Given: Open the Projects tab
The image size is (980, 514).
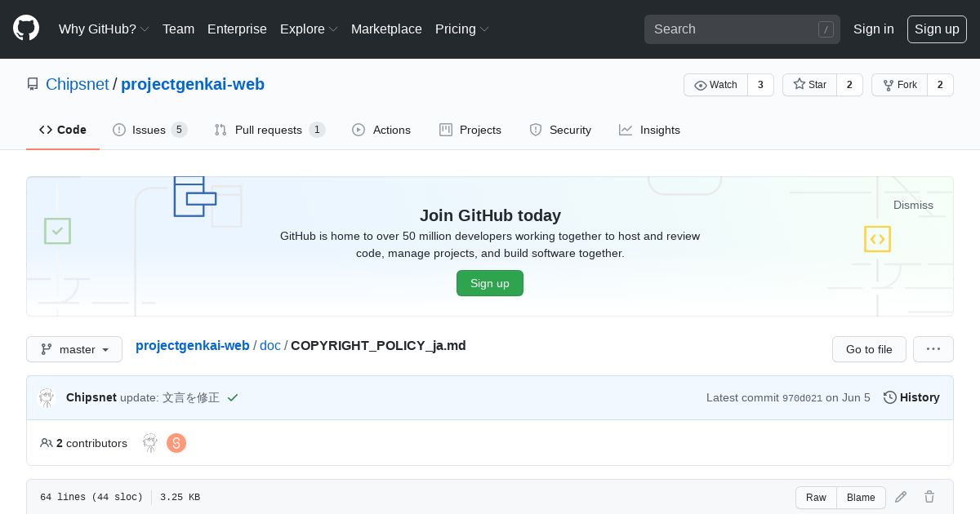Looking at the screenshot, I should [470, 130].
